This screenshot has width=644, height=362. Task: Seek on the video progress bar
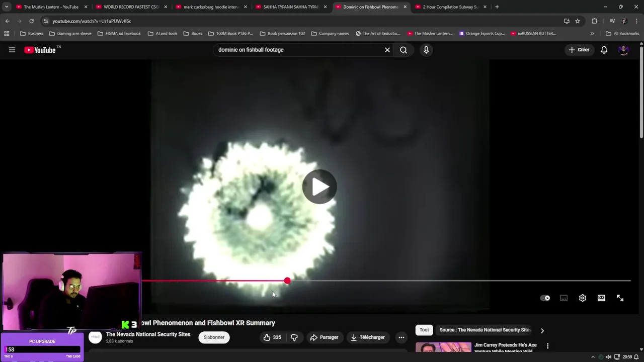click(x=386, y=281)
